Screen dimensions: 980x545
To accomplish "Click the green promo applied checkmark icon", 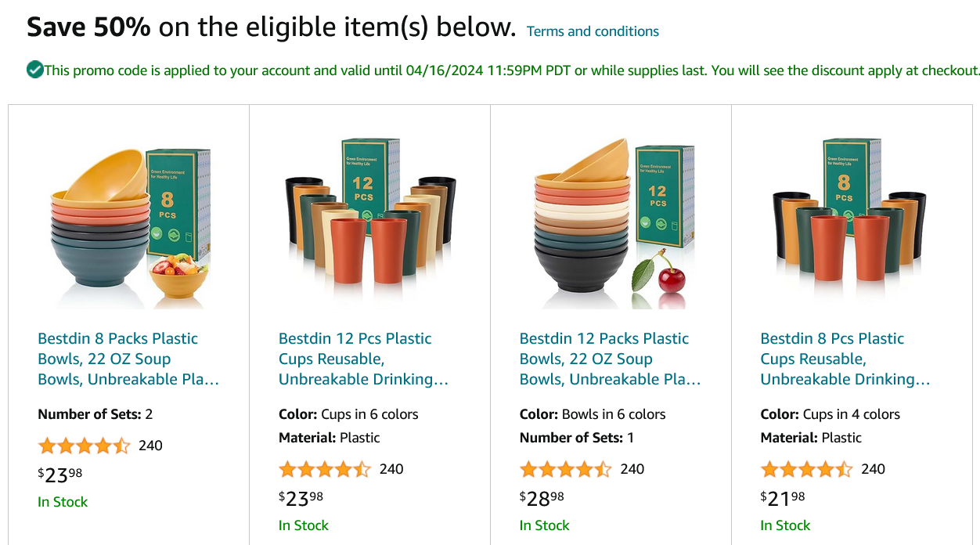I will pyautogui.click(x=35, y=70).
